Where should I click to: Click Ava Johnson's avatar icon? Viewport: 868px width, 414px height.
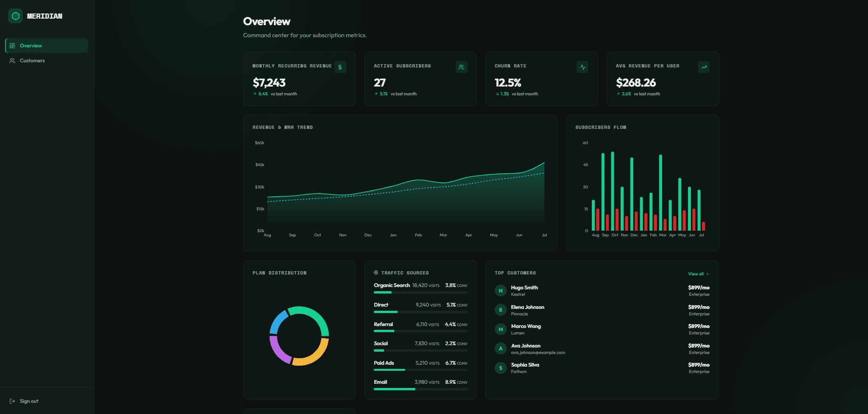point(501,348)
